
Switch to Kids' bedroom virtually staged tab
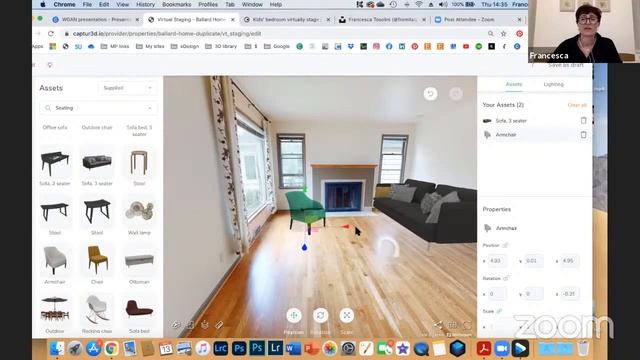pos(286,20)
